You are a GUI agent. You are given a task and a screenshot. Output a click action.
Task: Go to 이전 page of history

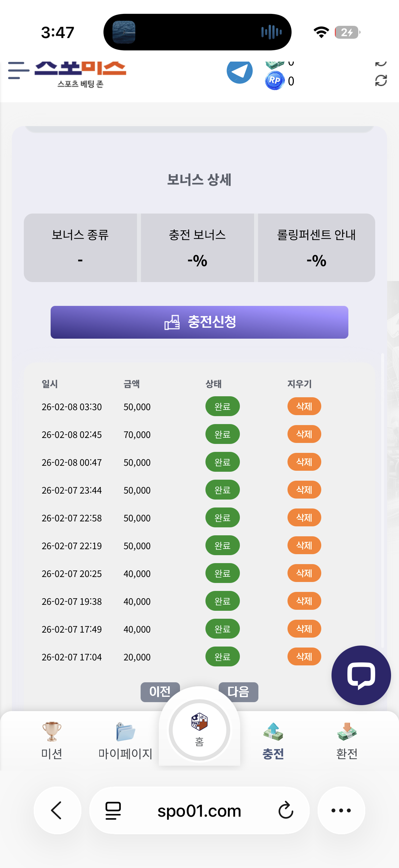(160, 692)
